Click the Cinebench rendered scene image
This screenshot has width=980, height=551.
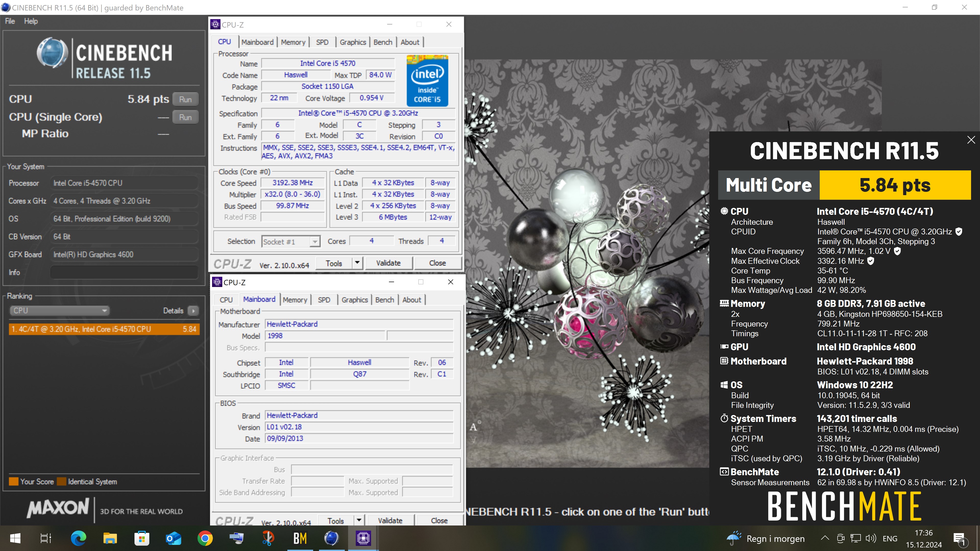click(x=587, y=263)
